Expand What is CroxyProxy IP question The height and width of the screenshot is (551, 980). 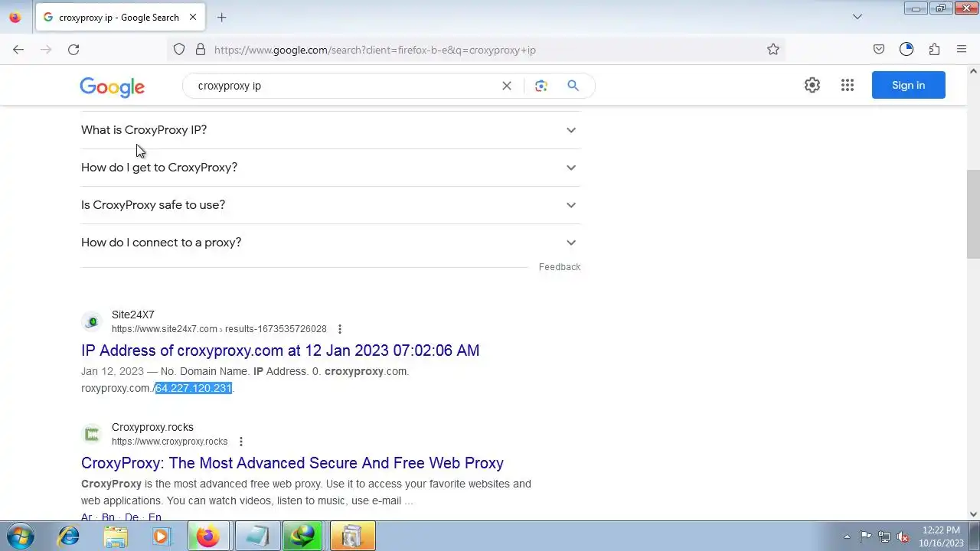coord(331,130)
